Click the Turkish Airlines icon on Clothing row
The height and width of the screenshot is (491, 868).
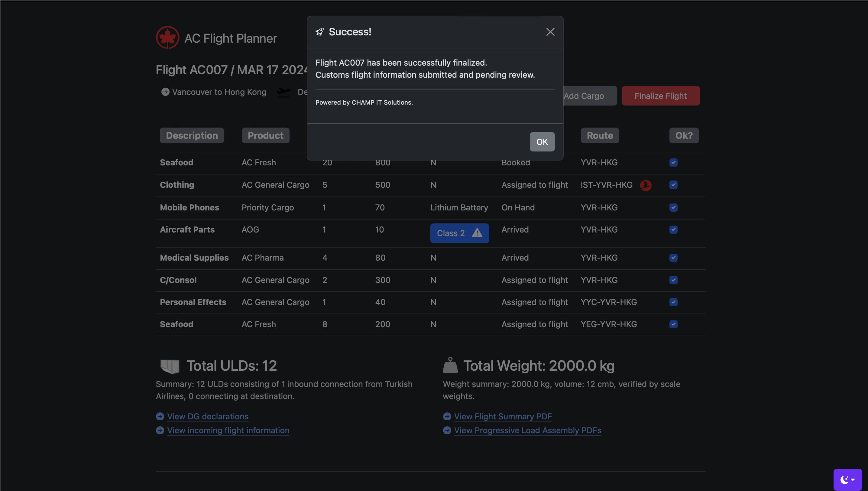pos(646,185)
